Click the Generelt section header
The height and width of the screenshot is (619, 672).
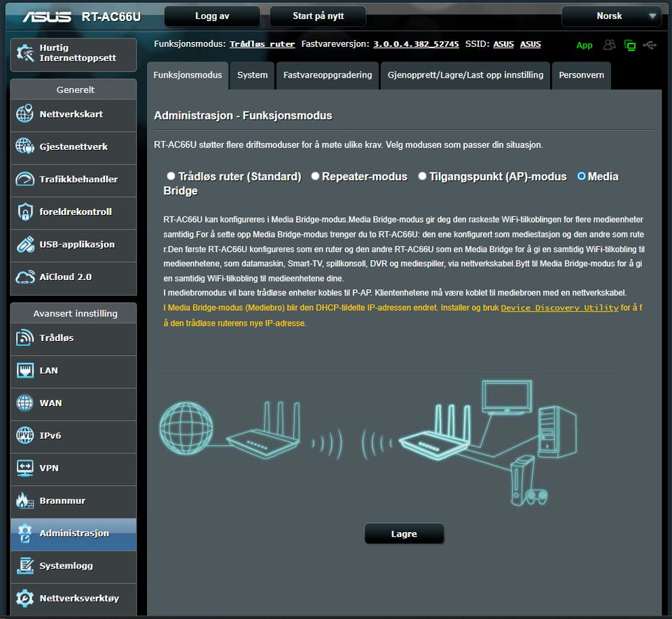tap(73, 90)
